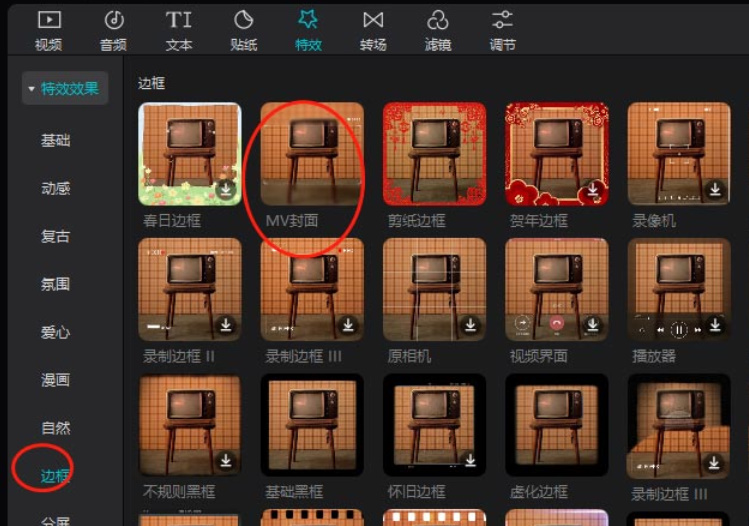Viewport: 749px width, 526px height.
Task: Download the 原相机 effect
Action: 471,325
